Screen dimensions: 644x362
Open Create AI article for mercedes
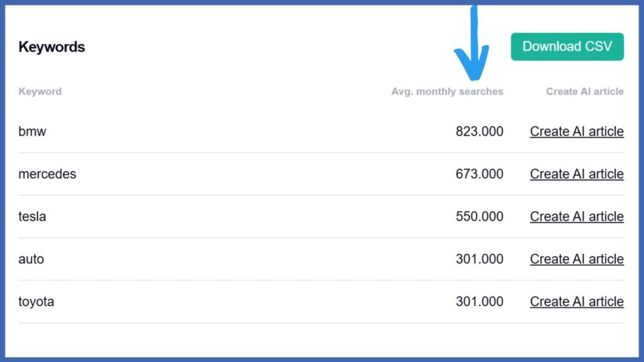[577, 174]
